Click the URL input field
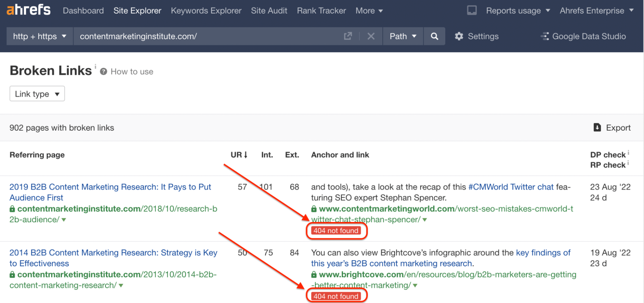This screenshot has width=644, height=303. 206,36
